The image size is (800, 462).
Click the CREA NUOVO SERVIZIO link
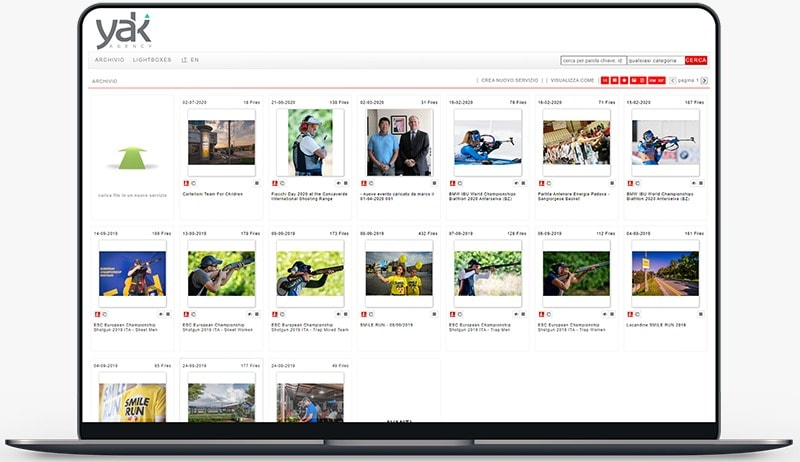click(x=509, y=81)
